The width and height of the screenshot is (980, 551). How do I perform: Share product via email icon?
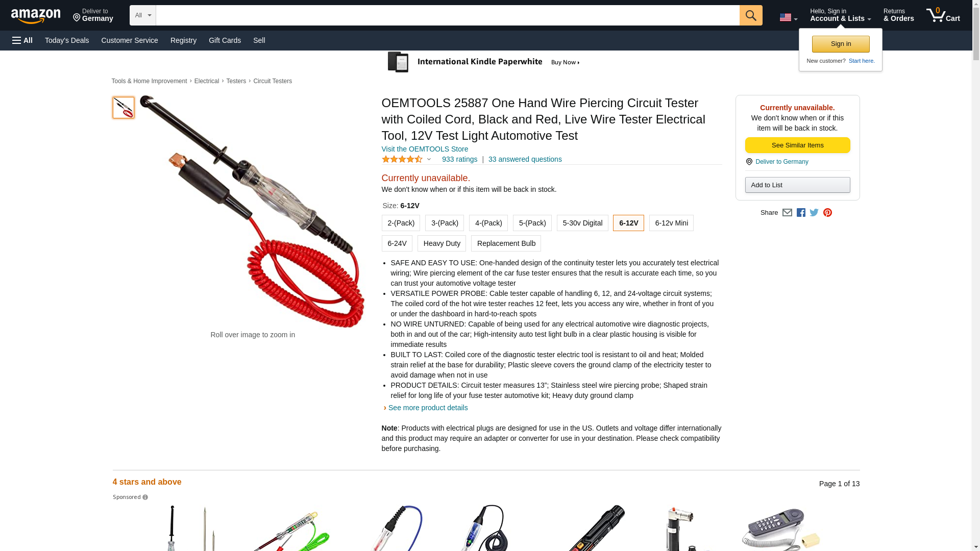coord(787,213)
